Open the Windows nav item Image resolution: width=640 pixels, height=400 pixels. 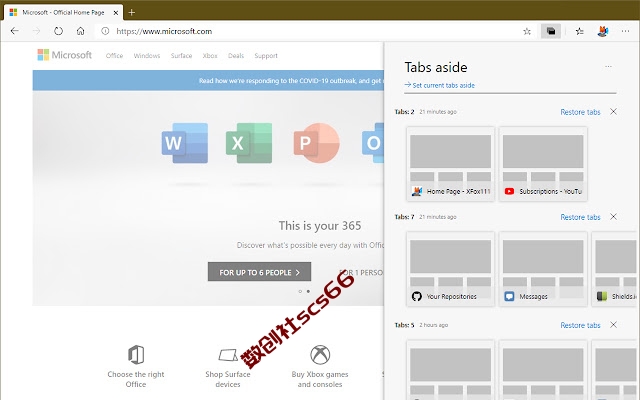pos(147,56)
